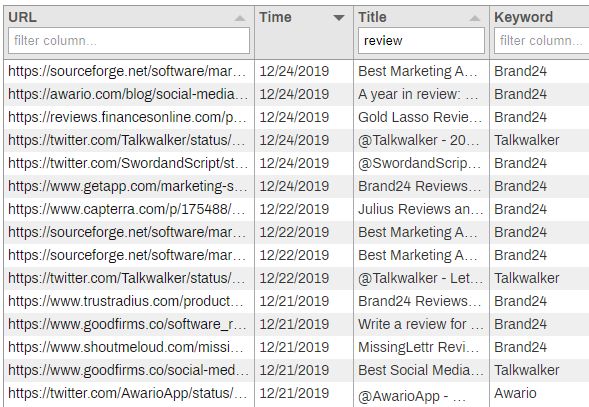The height and width of the screenshot is (407, 589).
Task: Open the shoutmeloud.com/missi URL
Action: coord(126,347)
